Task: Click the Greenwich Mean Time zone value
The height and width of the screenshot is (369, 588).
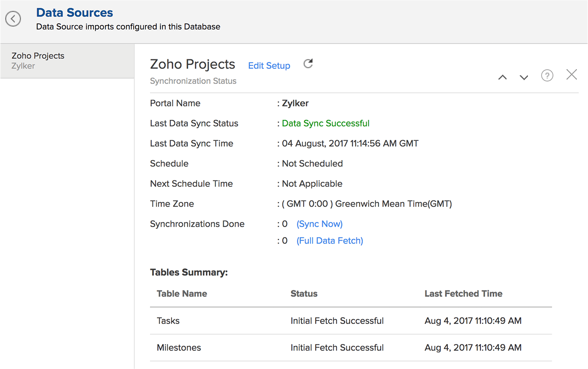Action: click(367, 204)
